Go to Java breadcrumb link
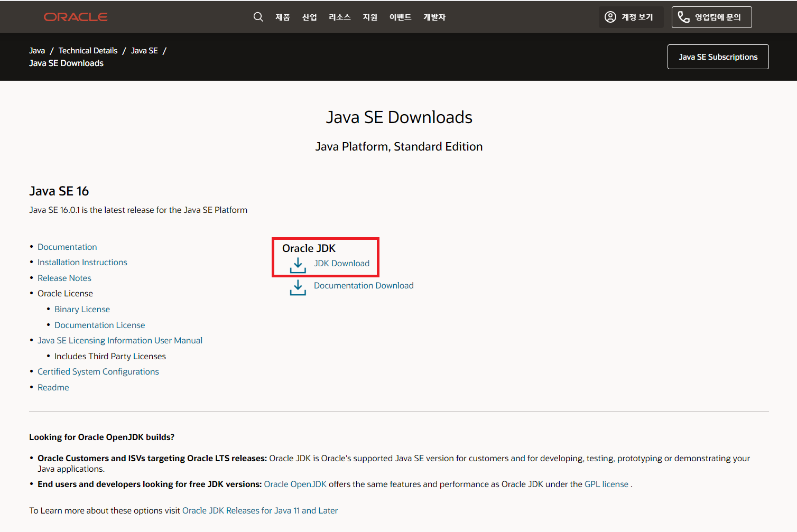This screenshot has height=532, width=797. [37, 51]
